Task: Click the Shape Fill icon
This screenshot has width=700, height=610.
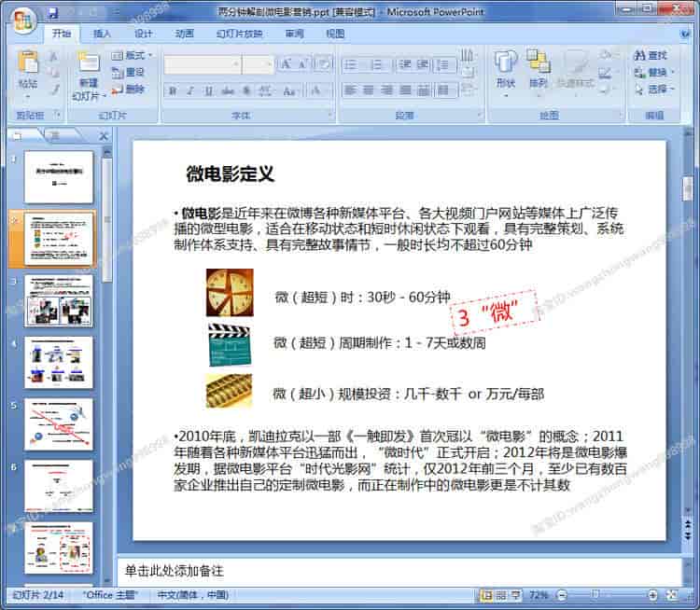Action: [606, 55]
